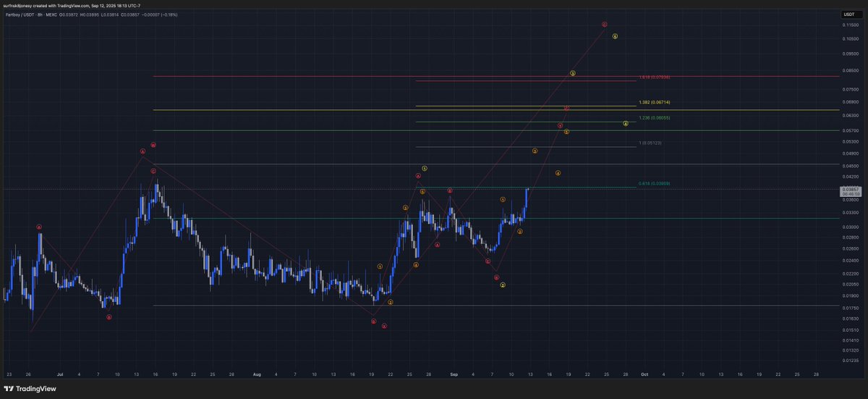Click the 0.01750 price axis label
This screenshot has width=868, height=399.
pos(849,308)
